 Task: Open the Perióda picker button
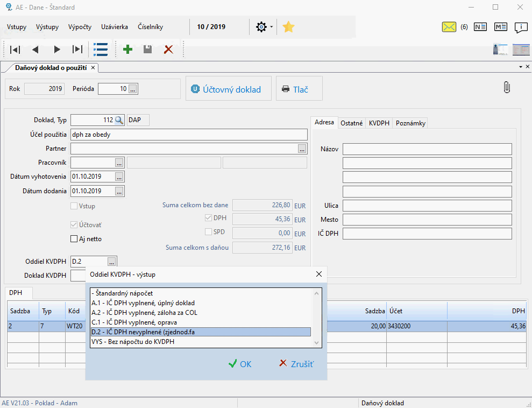tap(133, 89)
